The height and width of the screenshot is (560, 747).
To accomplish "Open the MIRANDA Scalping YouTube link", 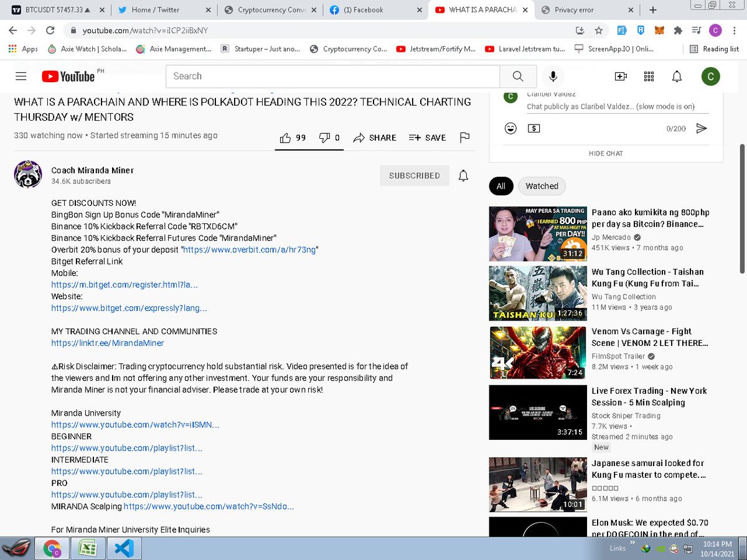I will [x=209, y=506].
